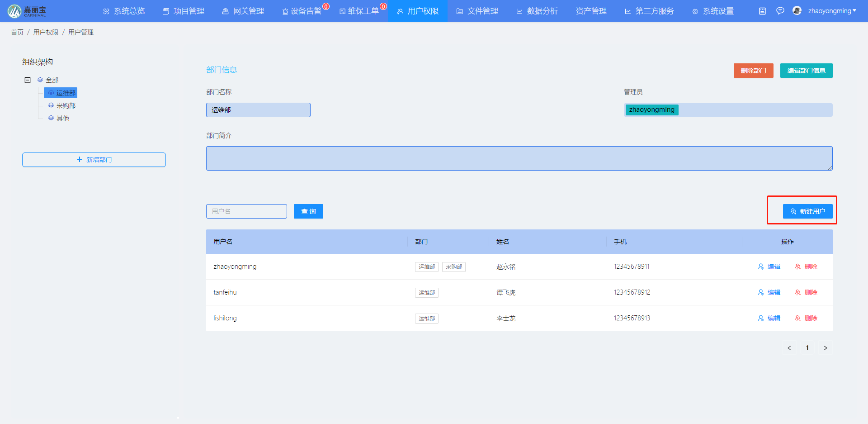Screen dimensions: 868x424
Task: Open the zhaoyongming account dropdown
Action: (832, 11)
